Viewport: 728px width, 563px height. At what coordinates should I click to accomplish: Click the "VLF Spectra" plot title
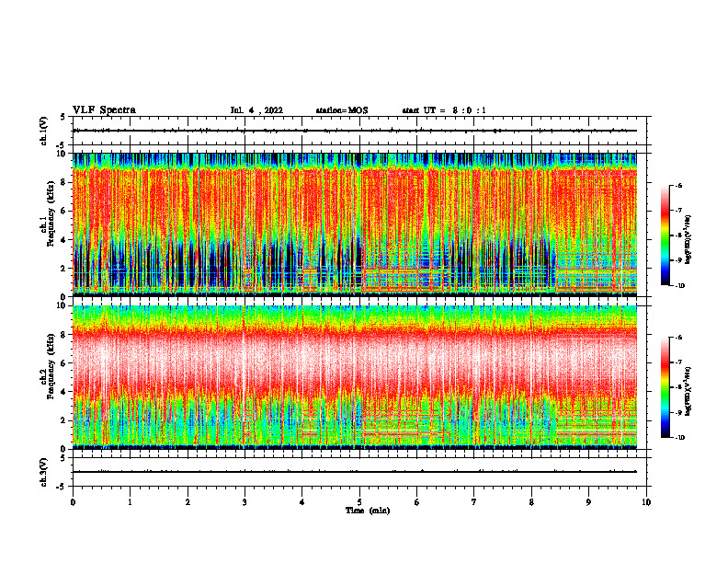(x=104, y=110)
